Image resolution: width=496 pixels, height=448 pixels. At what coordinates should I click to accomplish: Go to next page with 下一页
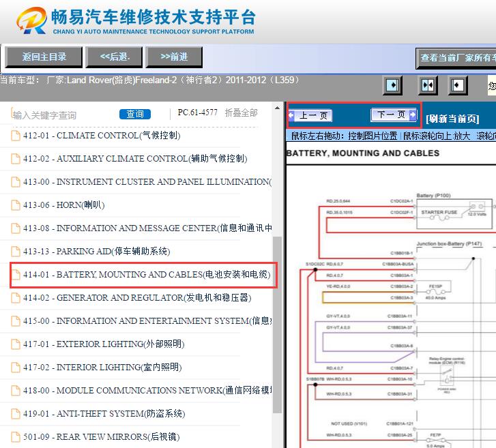[x=394, y=115]
